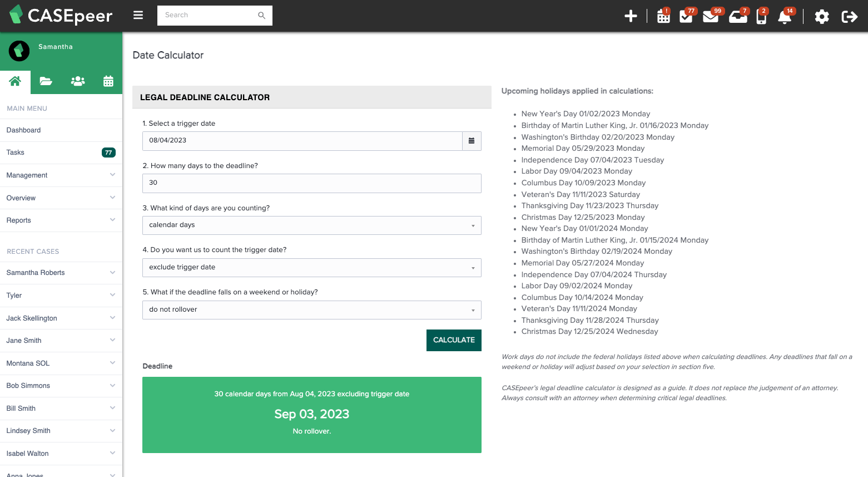Open the settings gear icon
The width and height of the screenshot is (868, 477).
coord(822,17)
